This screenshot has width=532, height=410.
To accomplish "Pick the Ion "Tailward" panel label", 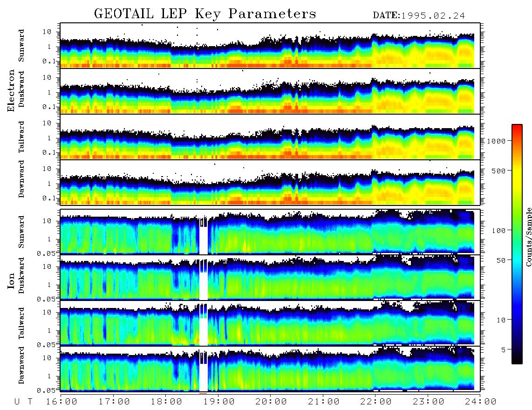I will [21, 323].
